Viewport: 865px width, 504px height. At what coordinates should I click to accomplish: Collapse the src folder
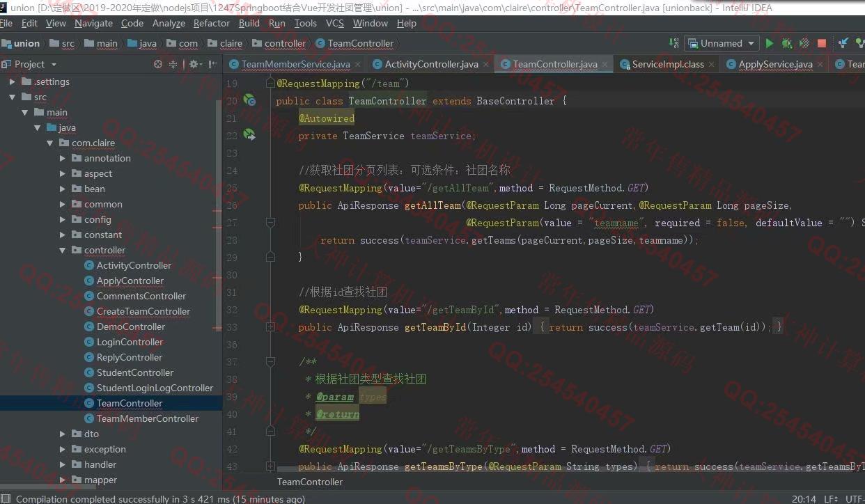pyautogui.click(x=13, y=97)
